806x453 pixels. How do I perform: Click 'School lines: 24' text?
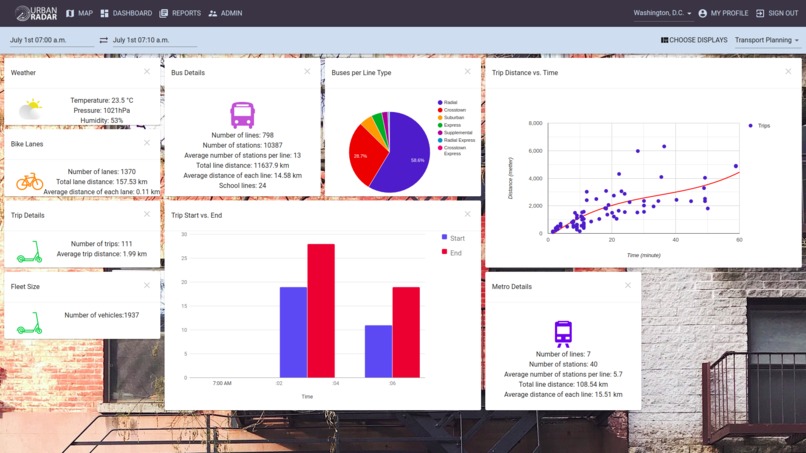(242, 186)
